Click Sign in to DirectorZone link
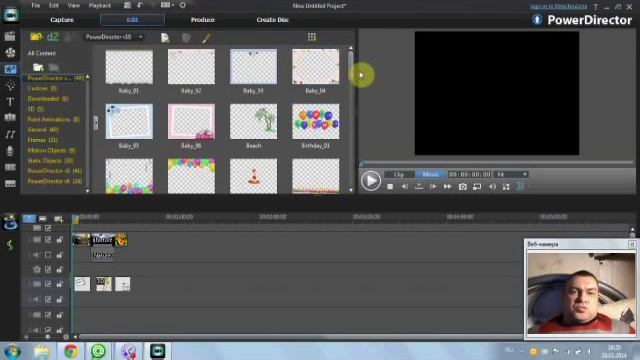The height and width of the screenshot is (360, 640). click(x=558, y=6)
